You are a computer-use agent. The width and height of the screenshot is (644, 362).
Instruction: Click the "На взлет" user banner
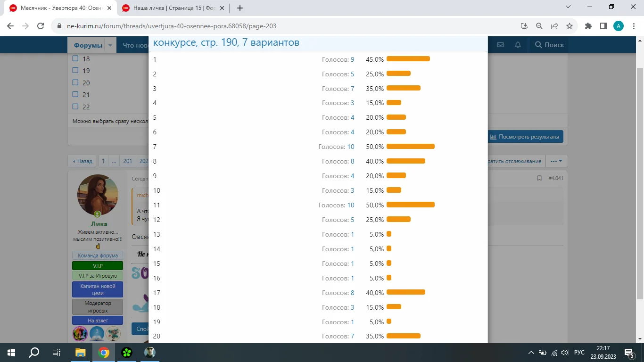point(98,321)
